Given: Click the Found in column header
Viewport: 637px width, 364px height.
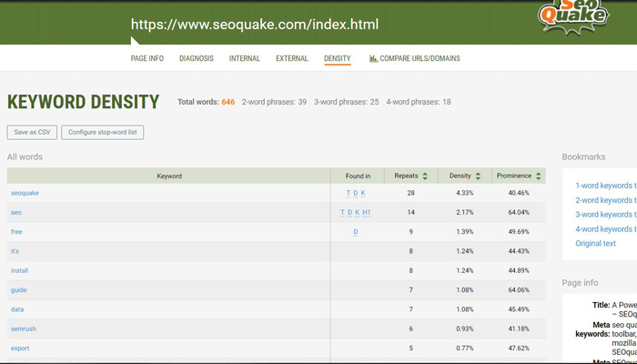Looking at the screenshot, I should tap(358, 176).
